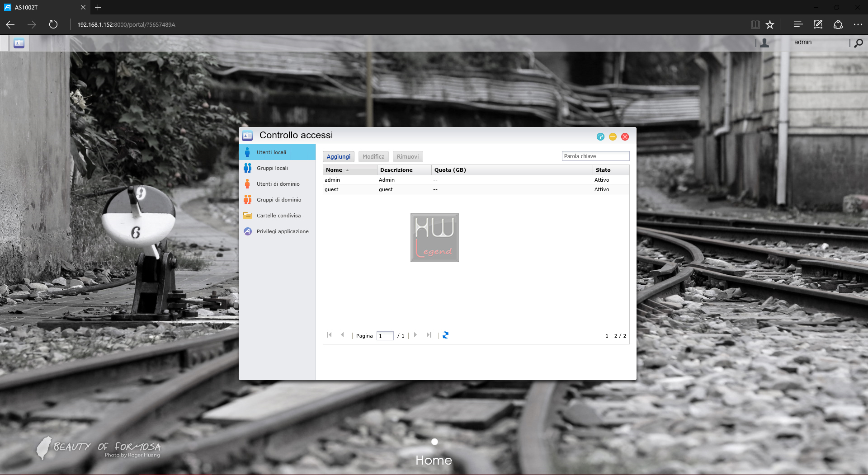Click the Aggiungi button
The image size is (868, 475).
pyautogui.click(x=339, y=157)
